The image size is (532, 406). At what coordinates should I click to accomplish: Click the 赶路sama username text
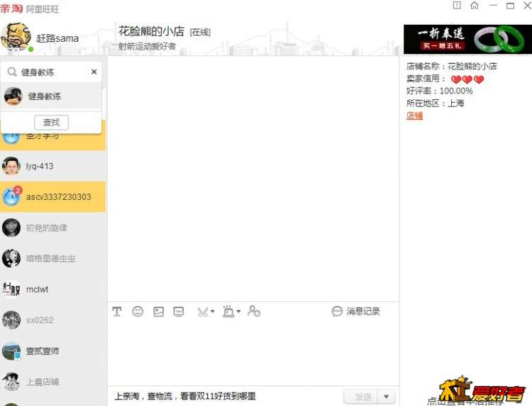57,39
